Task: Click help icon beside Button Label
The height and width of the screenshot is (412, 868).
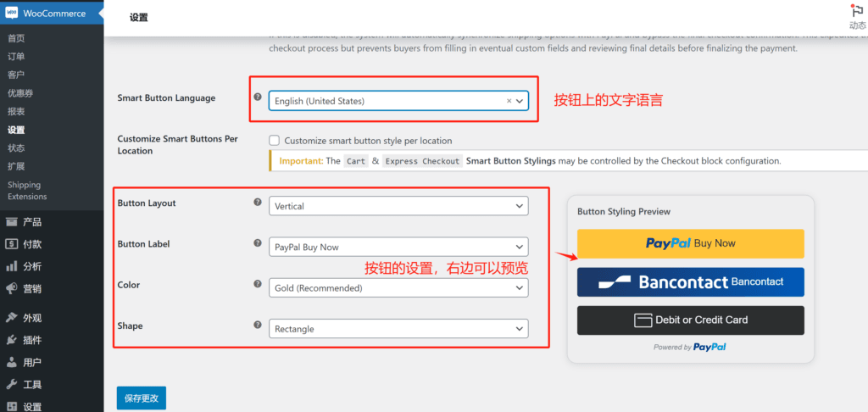Action: pyautogui.click(x=258, y=242)
